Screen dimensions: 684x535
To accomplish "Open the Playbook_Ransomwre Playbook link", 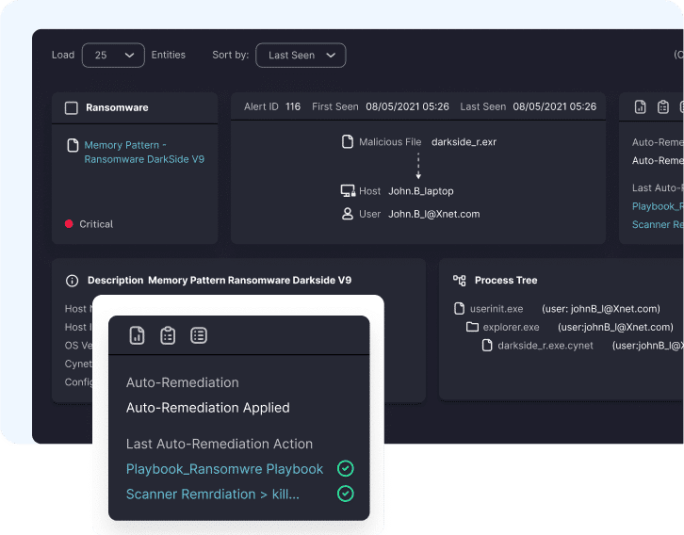I will tap(224, 469).
